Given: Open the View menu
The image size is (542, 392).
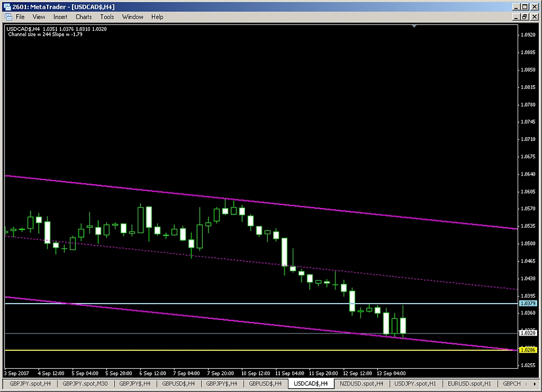Looking at the screenshot, I should tap(39, 17).
